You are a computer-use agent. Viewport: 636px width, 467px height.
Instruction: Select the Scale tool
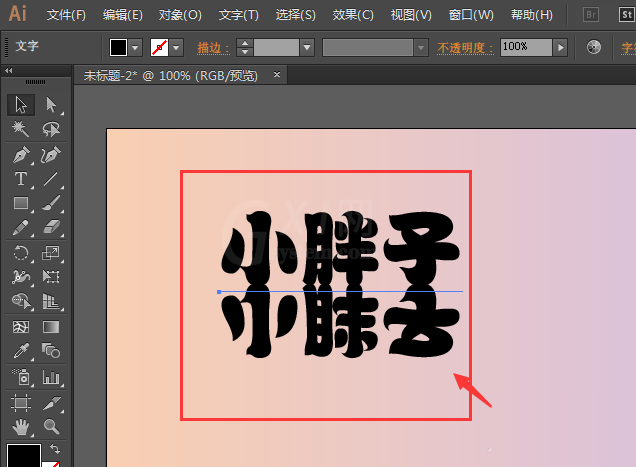[x=51, y=253]
